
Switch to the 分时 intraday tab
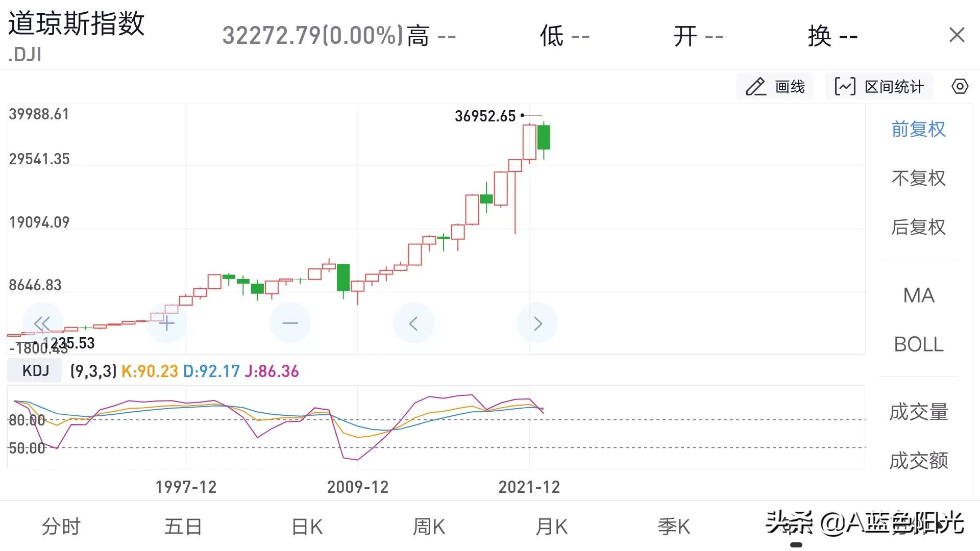(x=61, y=525)
